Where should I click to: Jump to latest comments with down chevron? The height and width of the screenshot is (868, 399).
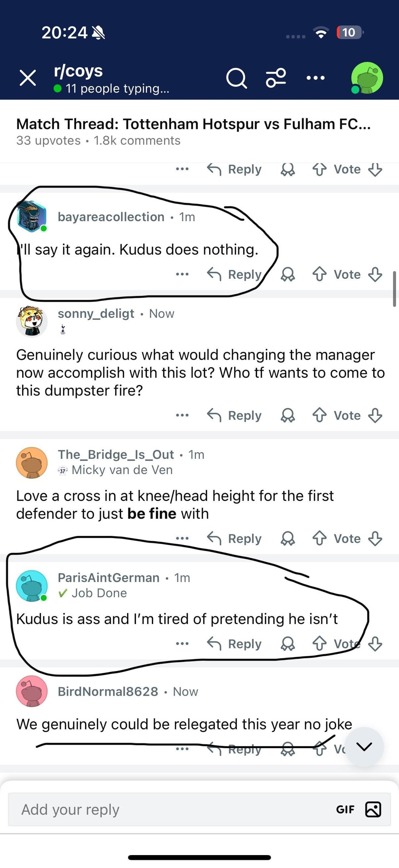[x=364, y=747]
